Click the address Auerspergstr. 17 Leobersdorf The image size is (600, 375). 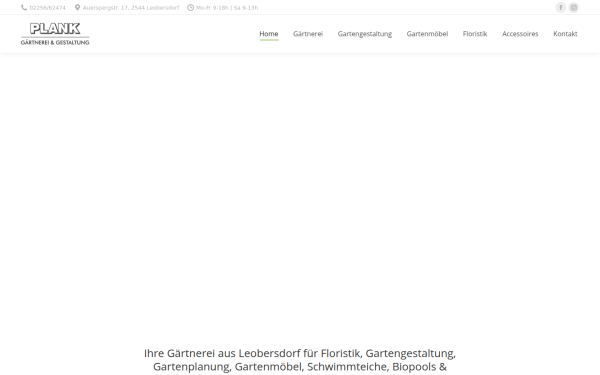131,8
